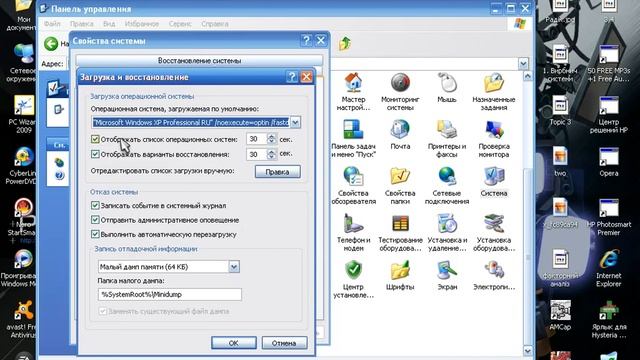Open Малый дамп памяти dropdown
Screen dimensions: 640x360
233,267
